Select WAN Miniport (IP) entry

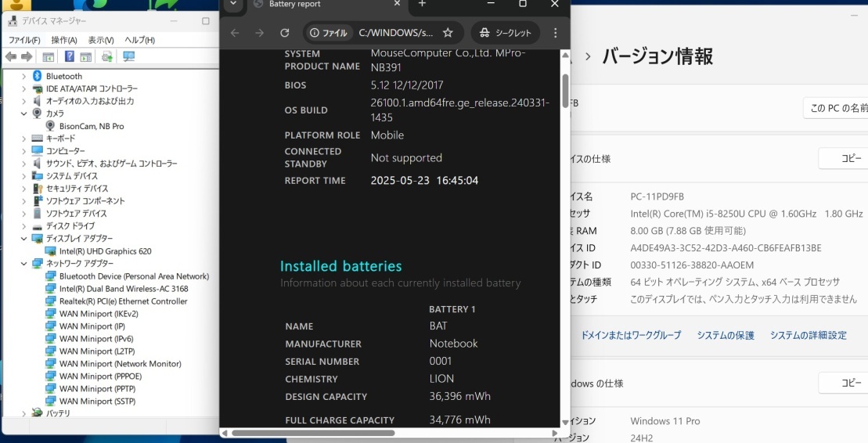(x=92, y=326)
